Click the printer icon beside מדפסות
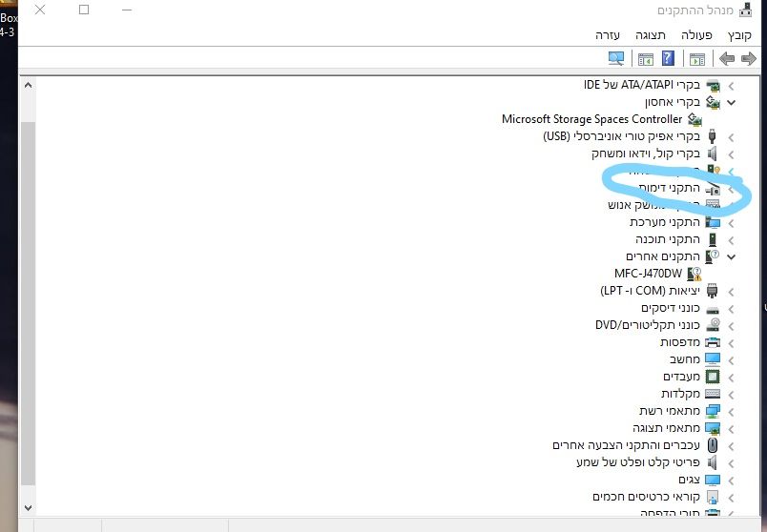 pyautogui.click(x=712, y=342)
